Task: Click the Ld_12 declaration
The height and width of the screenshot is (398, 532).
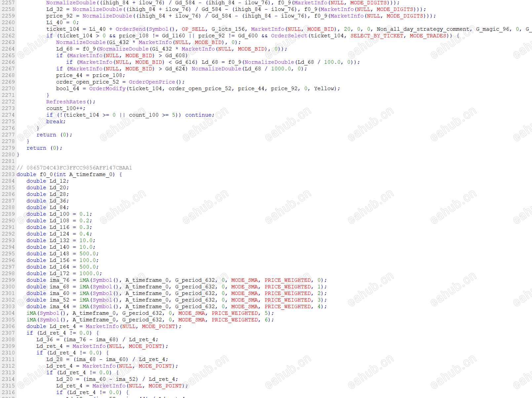Action: pyautogui.click(x=48, y=181)
